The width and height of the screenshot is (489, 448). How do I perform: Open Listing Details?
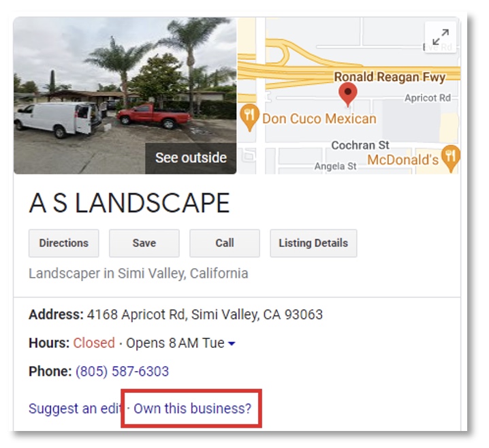[x=313, y=243]
